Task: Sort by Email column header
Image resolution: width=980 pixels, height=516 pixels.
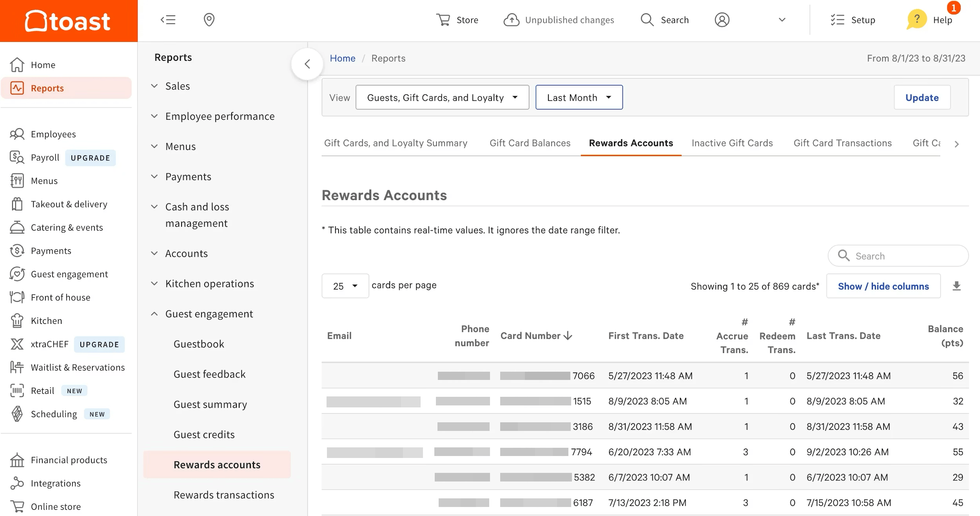Action: click(x=339, y=336)
